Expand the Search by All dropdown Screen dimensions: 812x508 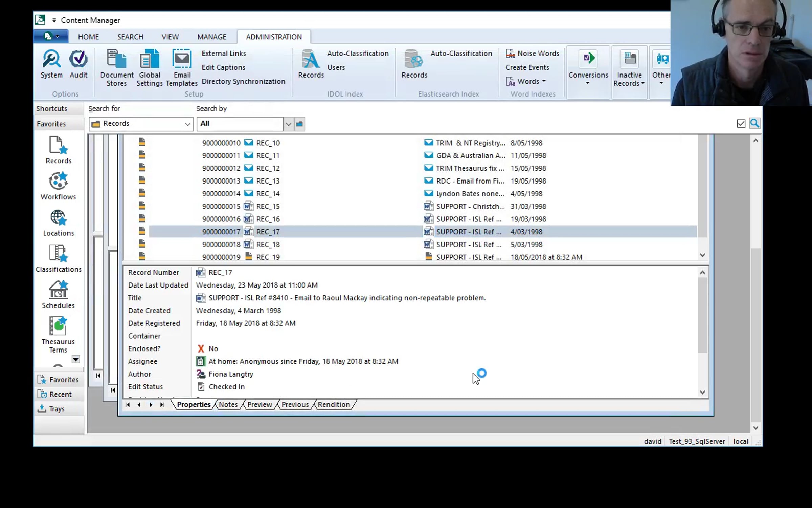(x=288, y=124)
